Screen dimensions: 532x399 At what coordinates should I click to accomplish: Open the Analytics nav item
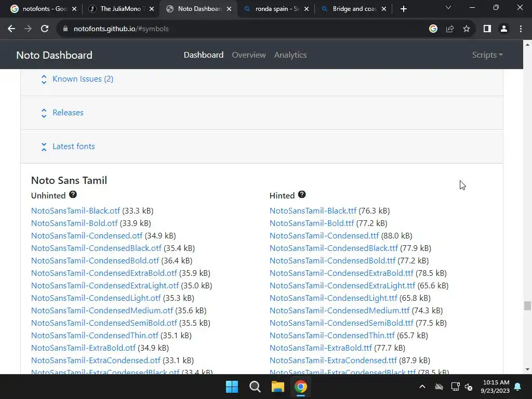(x=290, y=55)
